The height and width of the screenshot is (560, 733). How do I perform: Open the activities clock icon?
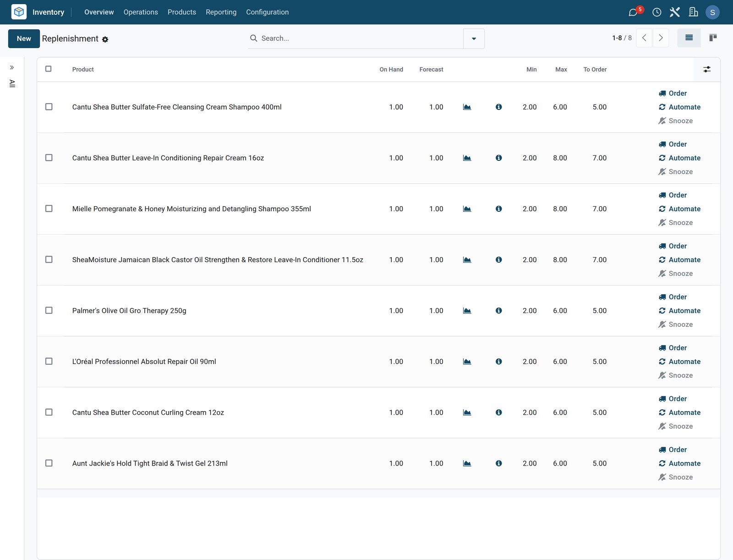656,12
